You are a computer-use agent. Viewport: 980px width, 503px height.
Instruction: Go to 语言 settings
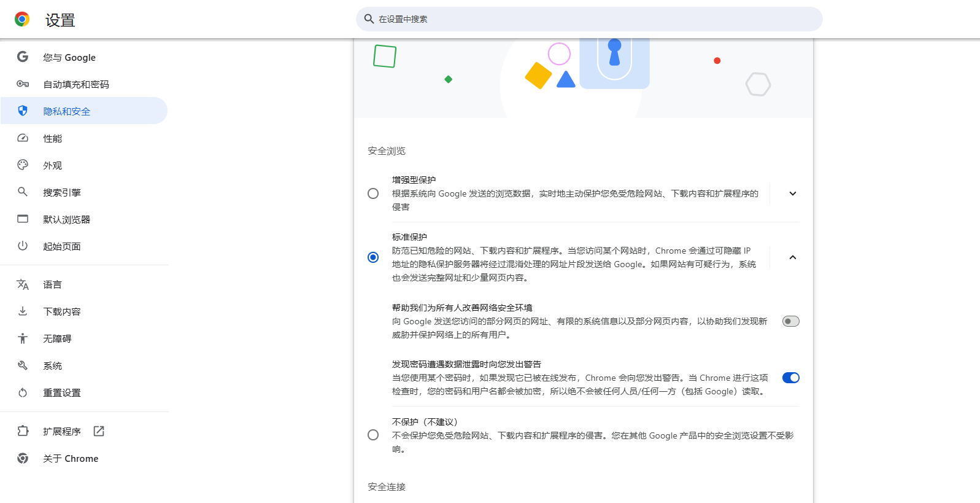(x=84, y=284)
